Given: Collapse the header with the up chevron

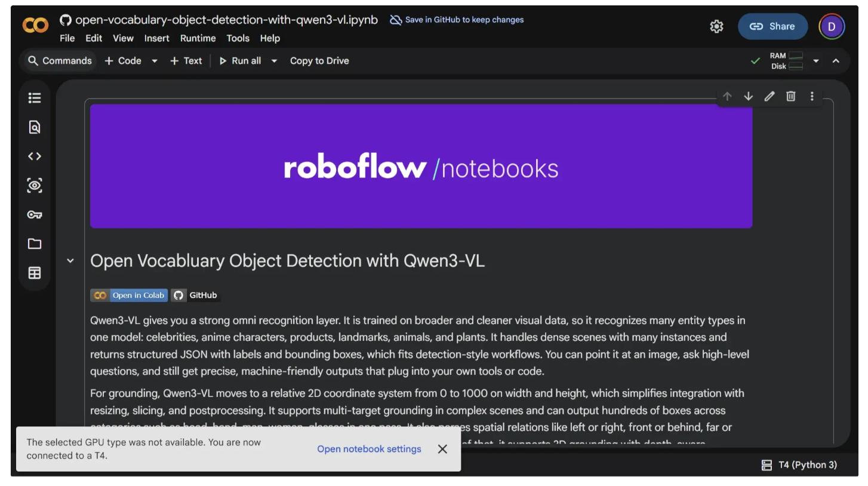Looking at the screenshot, I should coord(836,61).
